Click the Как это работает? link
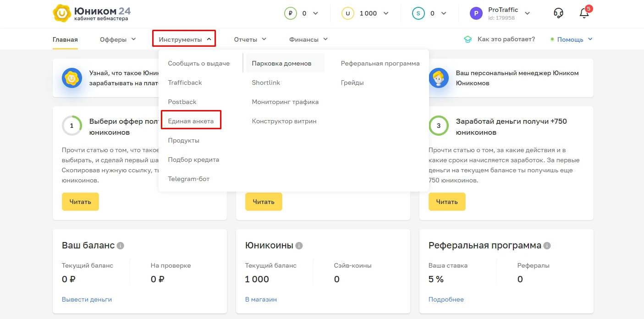The image size is (644, 319). 506,39
